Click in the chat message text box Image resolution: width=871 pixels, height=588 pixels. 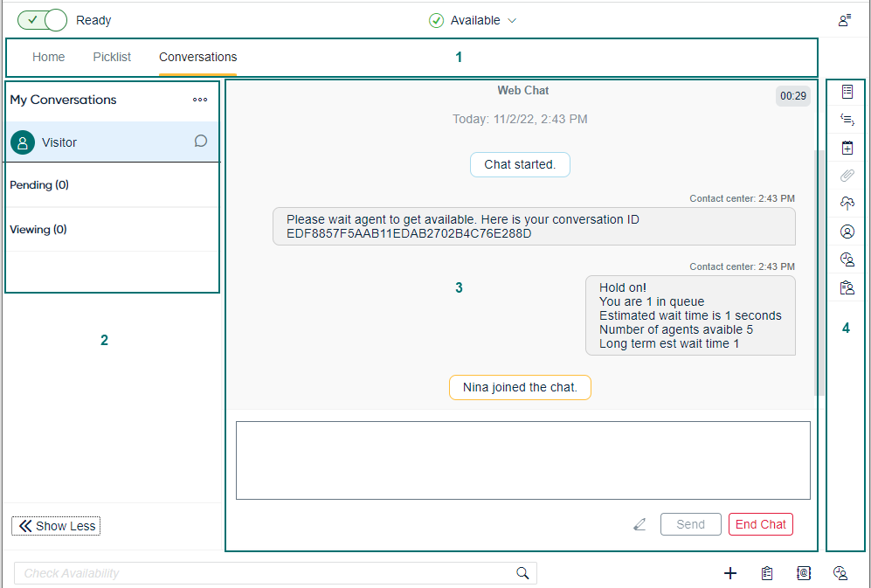click(x=522, y=460)
